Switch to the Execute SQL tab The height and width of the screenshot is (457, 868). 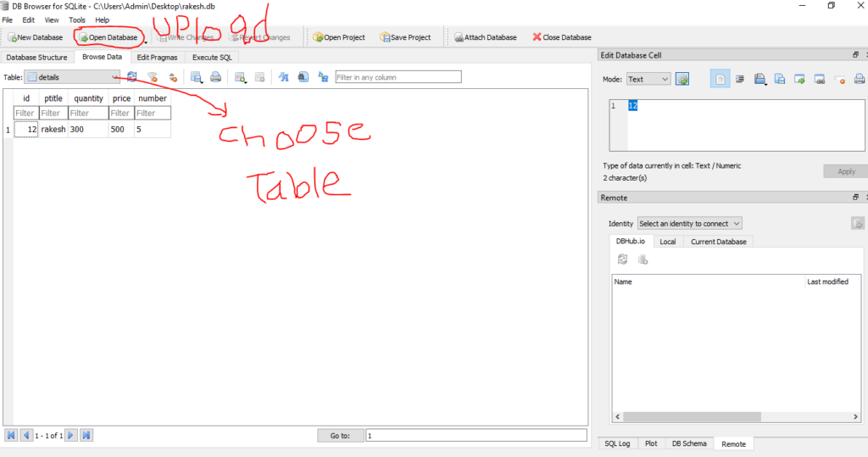[212, 57]
